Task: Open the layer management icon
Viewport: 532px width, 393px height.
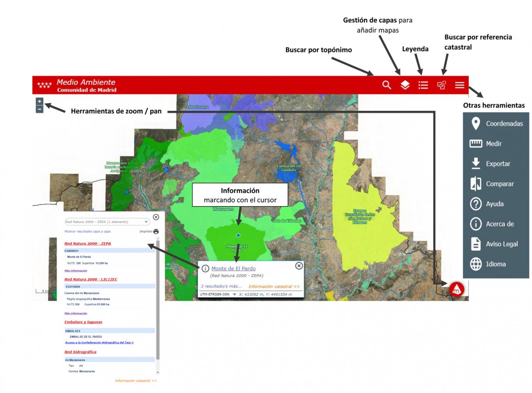Action: (x=405, y=85)
